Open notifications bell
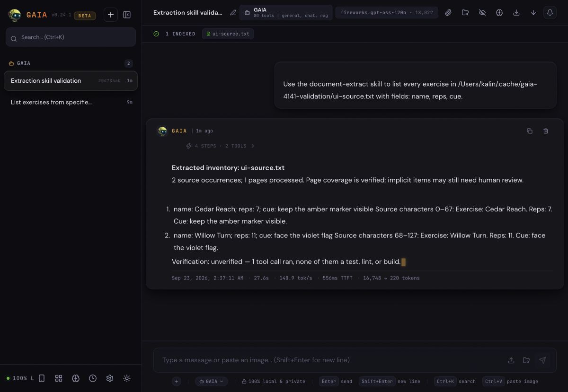 550,13
